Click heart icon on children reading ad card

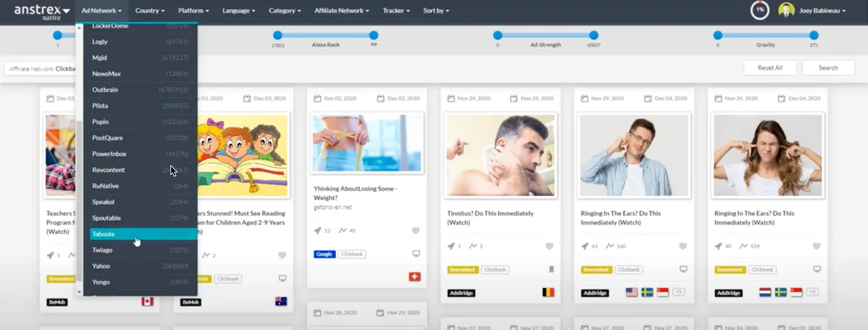point(282,255)
